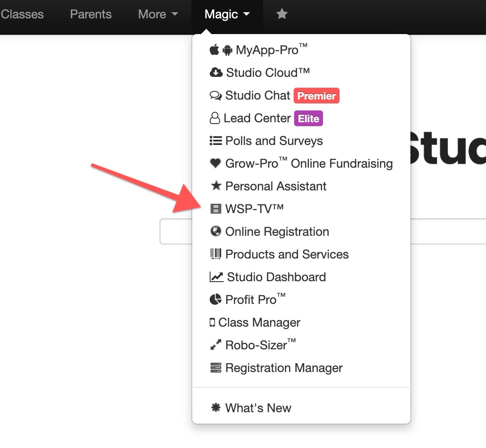Open Grow-Pro Online Fundraising
This screenshot has height=448, width=486.
tap(301, 163)
